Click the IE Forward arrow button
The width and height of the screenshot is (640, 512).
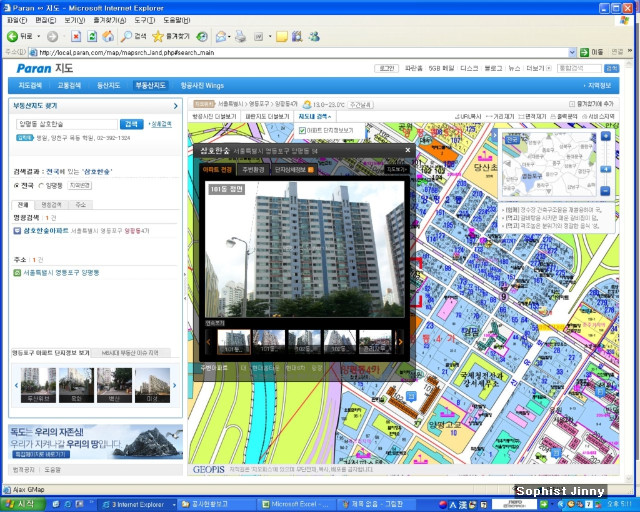click(x=52, y=37)
